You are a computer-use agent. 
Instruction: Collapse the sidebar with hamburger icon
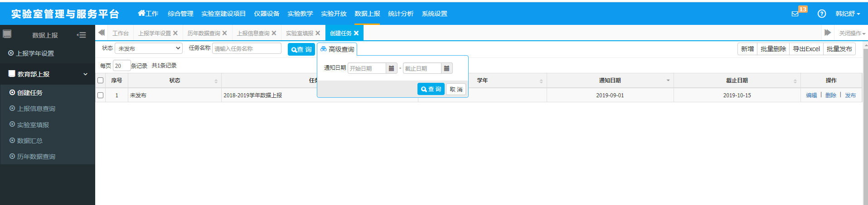coord(81,35)
